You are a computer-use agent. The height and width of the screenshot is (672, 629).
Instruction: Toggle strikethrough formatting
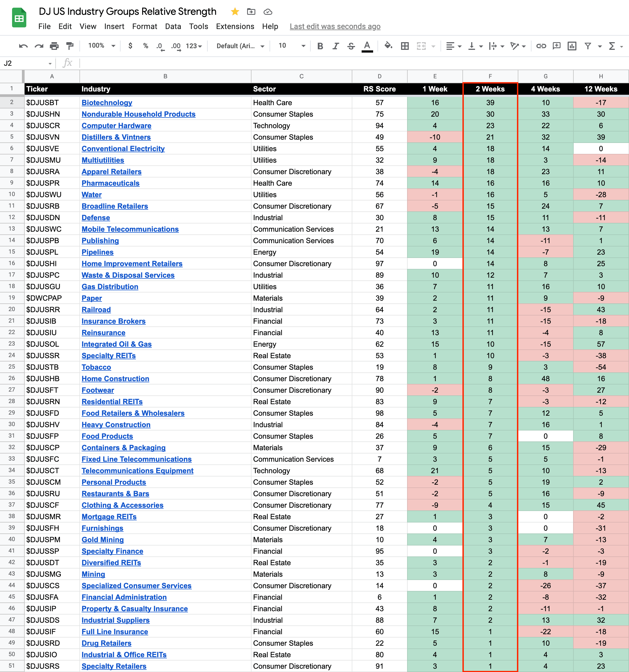coord(351,46)
